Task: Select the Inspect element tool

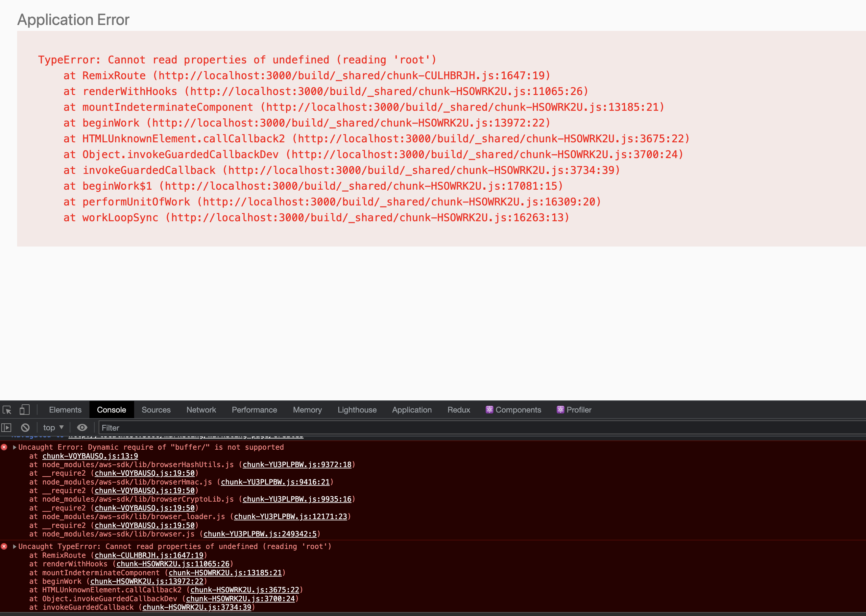Action: (x=7, y=411)
